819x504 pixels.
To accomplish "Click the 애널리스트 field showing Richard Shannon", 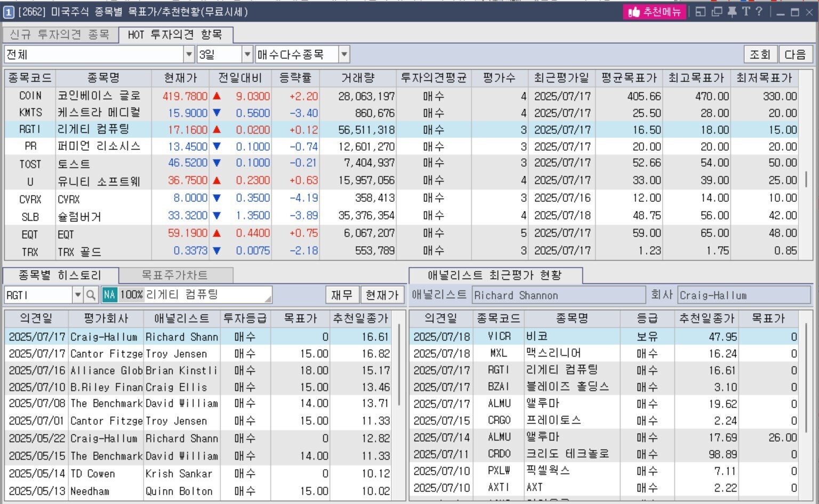I will 558,295.
